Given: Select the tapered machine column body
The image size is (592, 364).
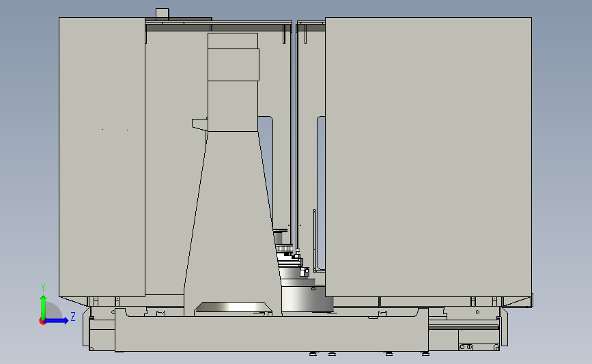Looking at the screenshot, I should [232, 223].
